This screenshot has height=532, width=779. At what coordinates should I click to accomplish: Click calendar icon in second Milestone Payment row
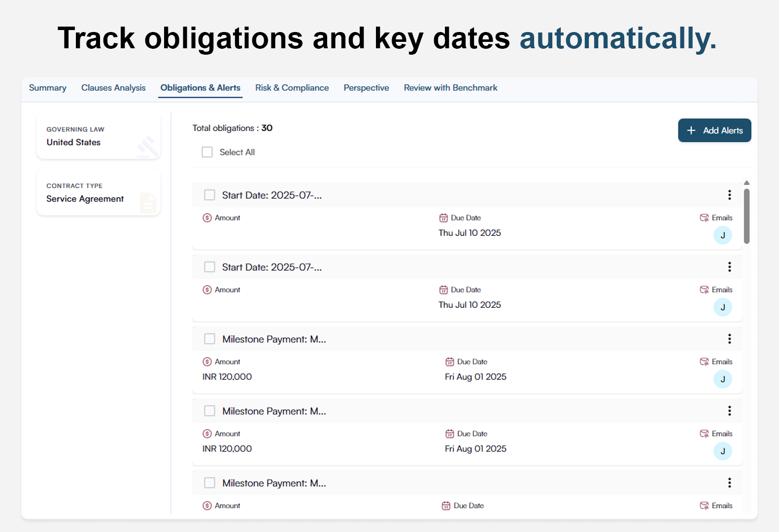click(x=450, y=433)
